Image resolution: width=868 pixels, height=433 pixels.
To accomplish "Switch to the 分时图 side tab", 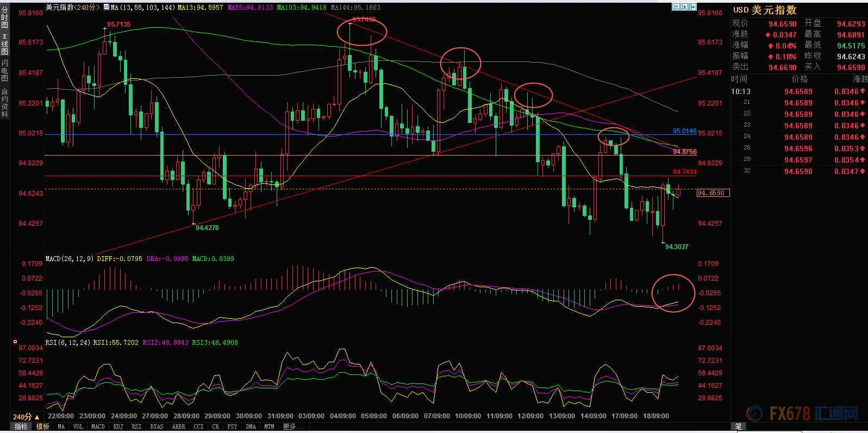I will pyautogui.click(x=4, y=18).
